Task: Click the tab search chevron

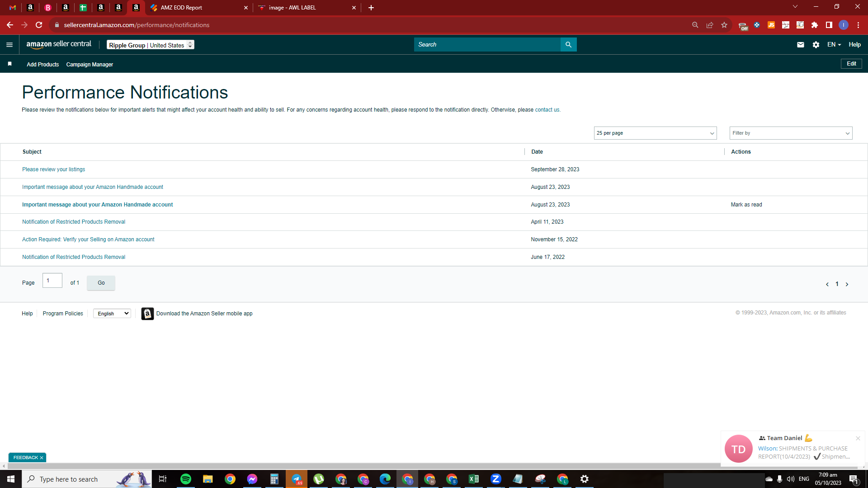Action: pos(795,7)
